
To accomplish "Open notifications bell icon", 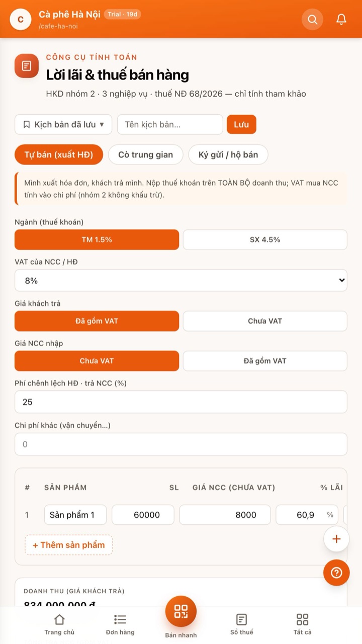I will tap(341, 20).
